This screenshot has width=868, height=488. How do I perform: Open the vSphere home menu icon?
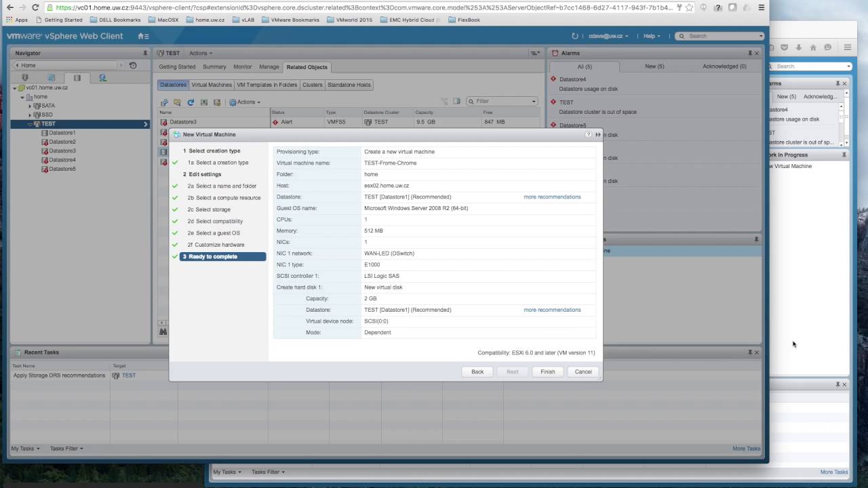pyautogui.click(x=142, y=36)
